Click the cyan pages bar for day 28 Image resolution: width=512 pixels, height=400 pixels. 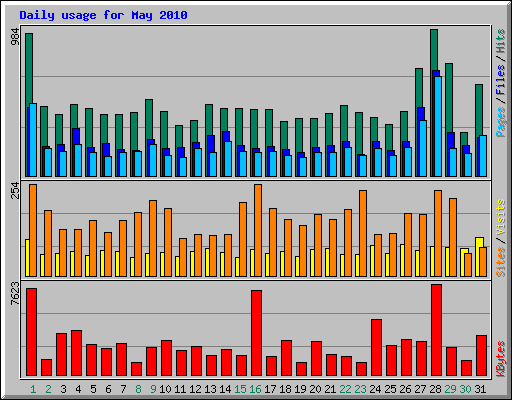[x=438, y=127]
